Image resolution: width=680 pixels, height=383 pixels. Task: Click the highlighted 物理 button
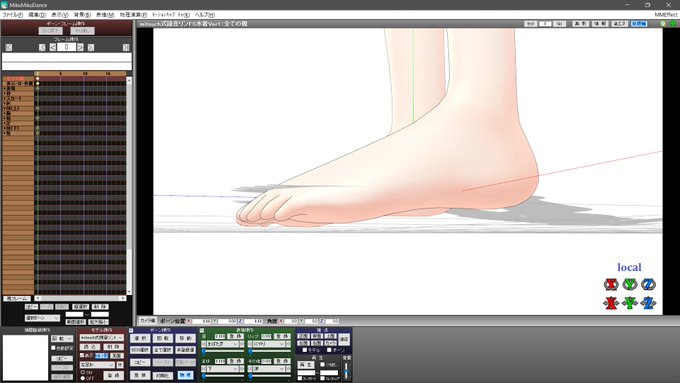pos(185,375)
